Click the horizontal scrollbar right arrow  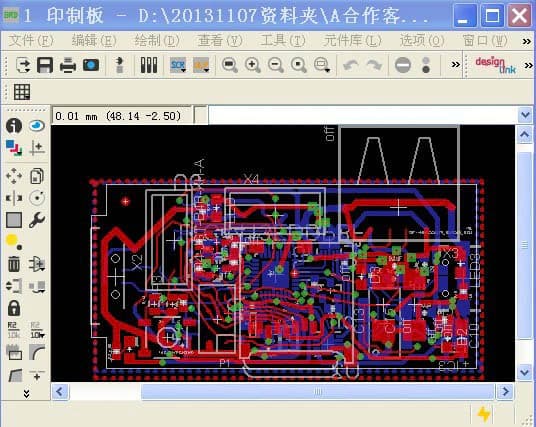505,391
